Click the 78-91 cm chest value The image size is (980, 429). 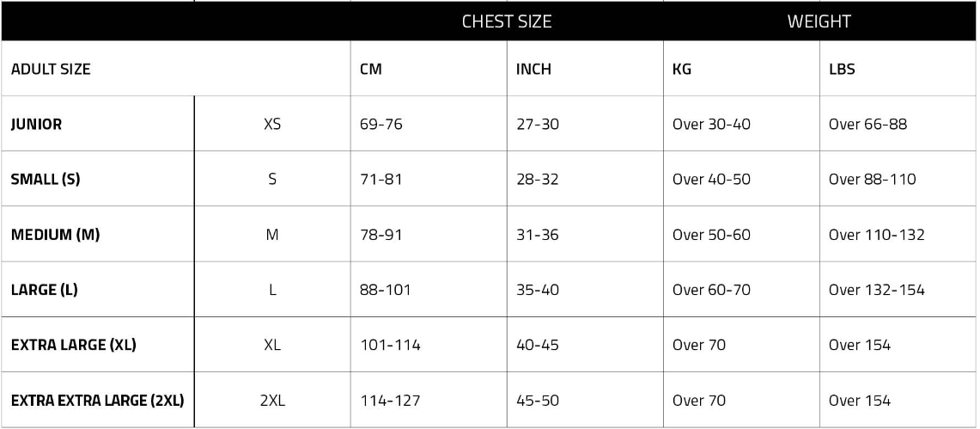tap(381, 235)
